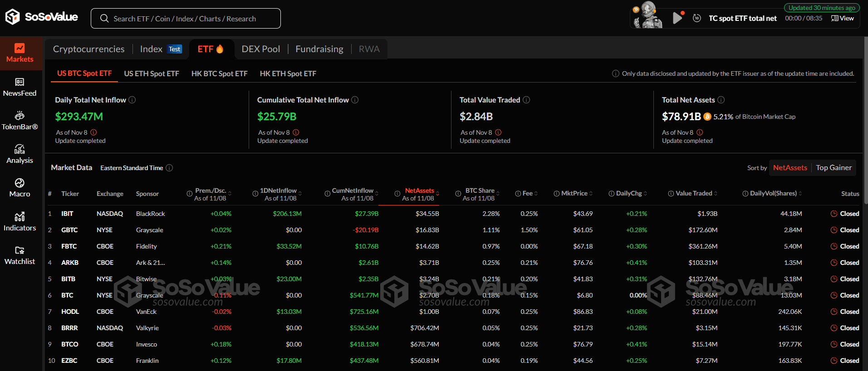Sort table by Top Gainer
Viewport: 868px width, 371px height.
tap(834, 168)
